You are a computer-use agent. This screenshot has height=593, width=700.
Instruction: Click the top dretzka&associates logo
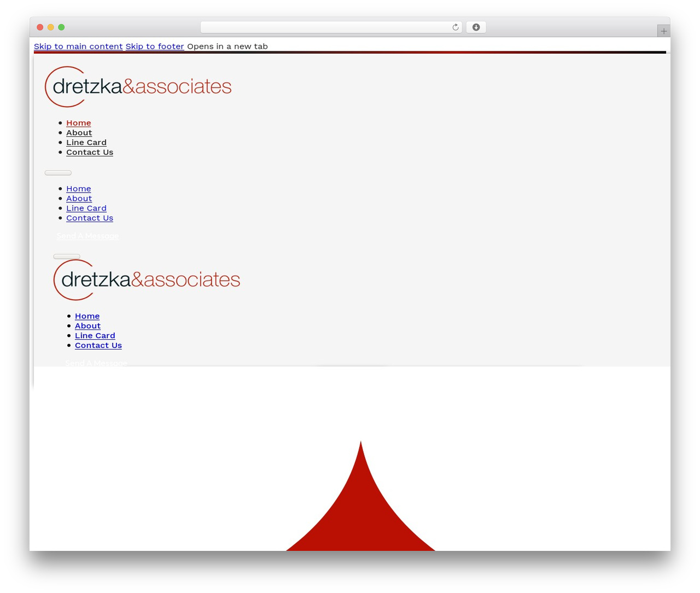(138, 86)
